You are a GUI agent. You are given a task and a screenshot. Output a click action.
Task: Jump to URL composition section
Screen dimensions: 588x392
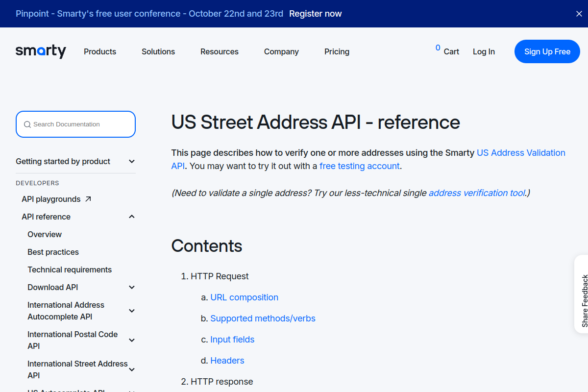[244, 297]
